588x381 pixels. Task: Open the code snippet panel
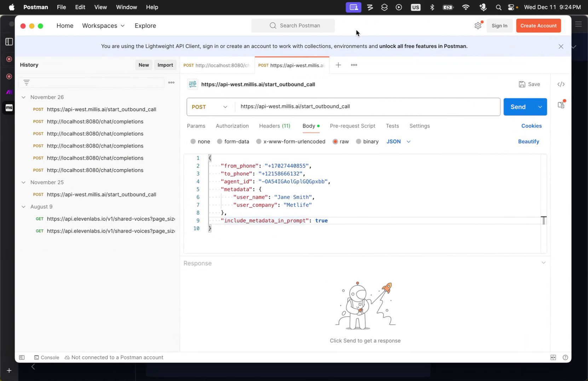[x=561, y=84]
